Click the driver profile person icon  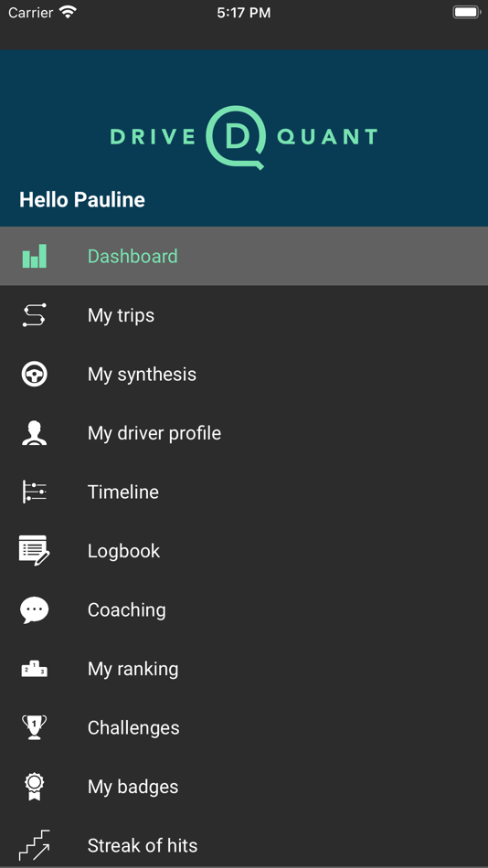(35, 433)
